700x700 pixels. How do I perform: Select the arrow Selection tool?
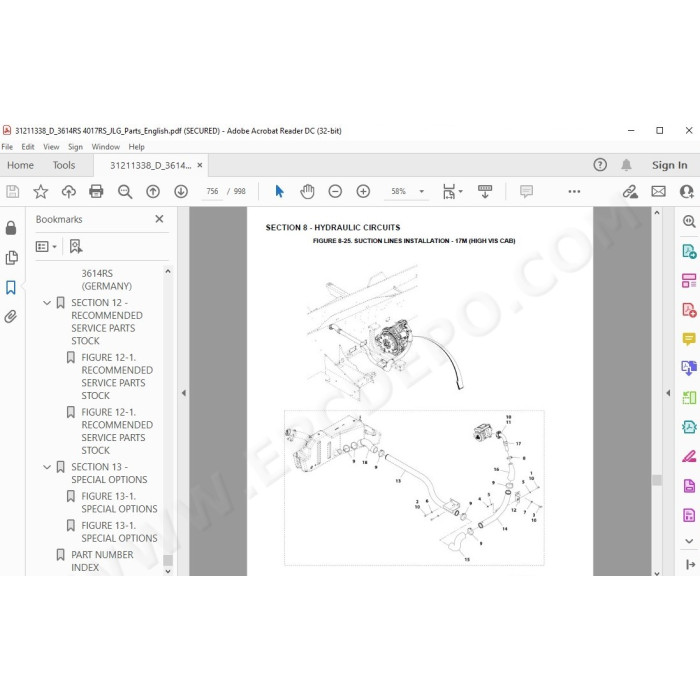[279, 192]
